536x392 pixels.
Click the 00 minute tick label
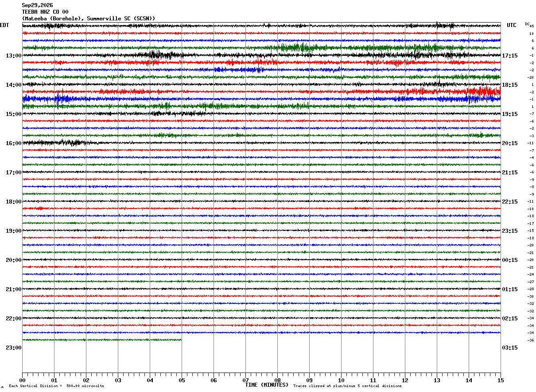[x=22, y=380]
